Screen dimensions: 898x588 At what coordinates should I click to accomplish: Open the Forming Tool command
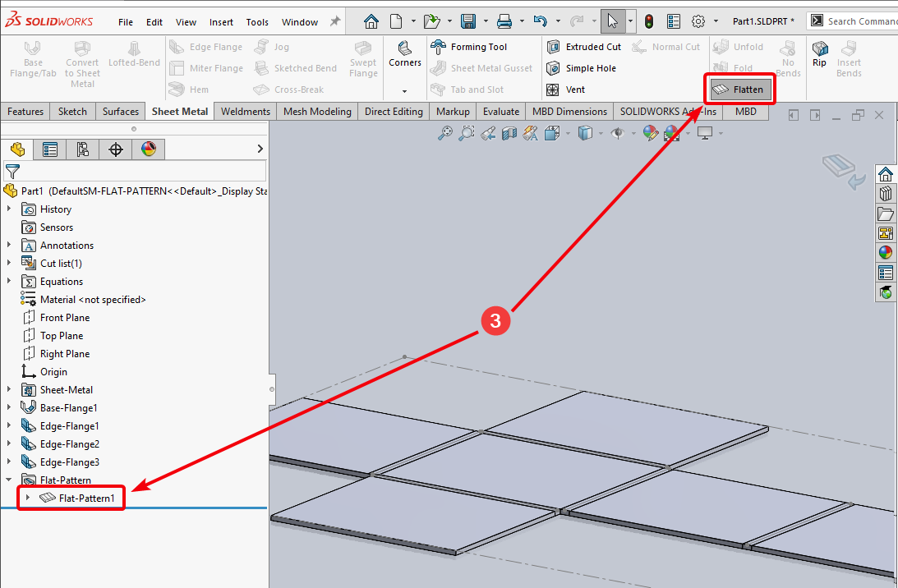(469, 47)
